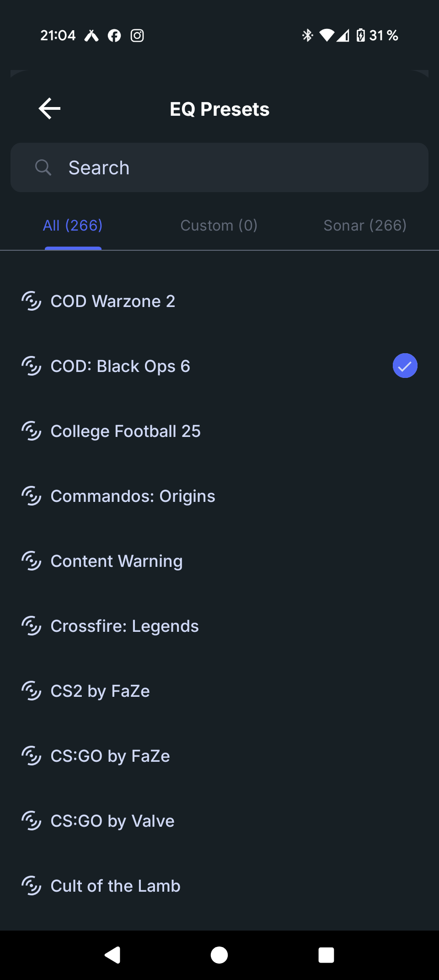Tap the blue checkmark on COD: Black Ops 6
Screen dimensions: 439x980
click(x=405, y=366)
